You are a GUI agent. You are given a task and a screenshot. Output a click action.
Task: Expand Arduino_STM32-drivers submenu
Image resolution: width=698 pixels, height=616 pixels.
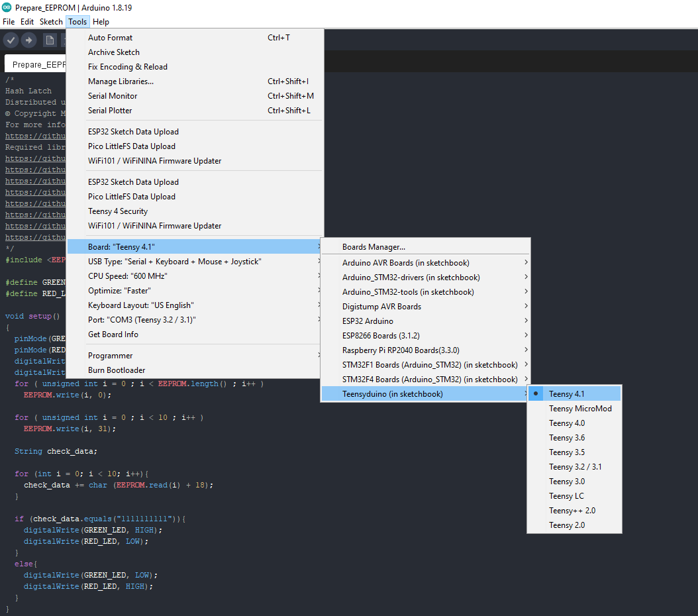(x=426, y=278)
